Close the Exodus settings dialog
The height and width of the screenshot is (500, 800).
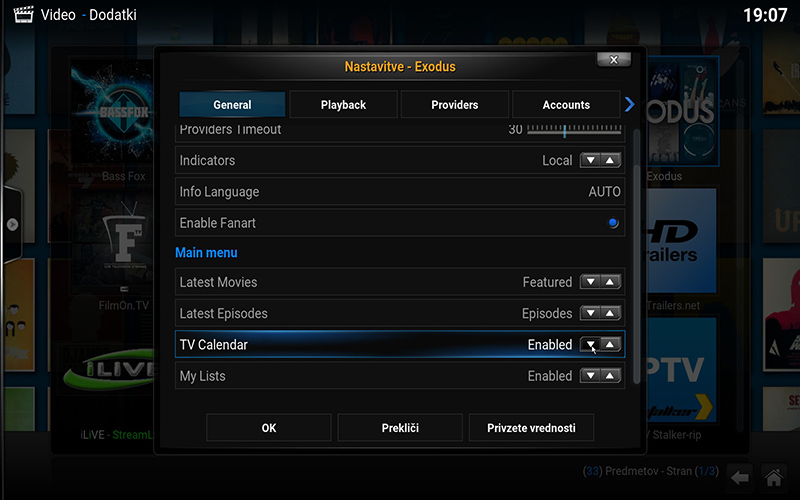pyautogui.click(x=613, y=59)
